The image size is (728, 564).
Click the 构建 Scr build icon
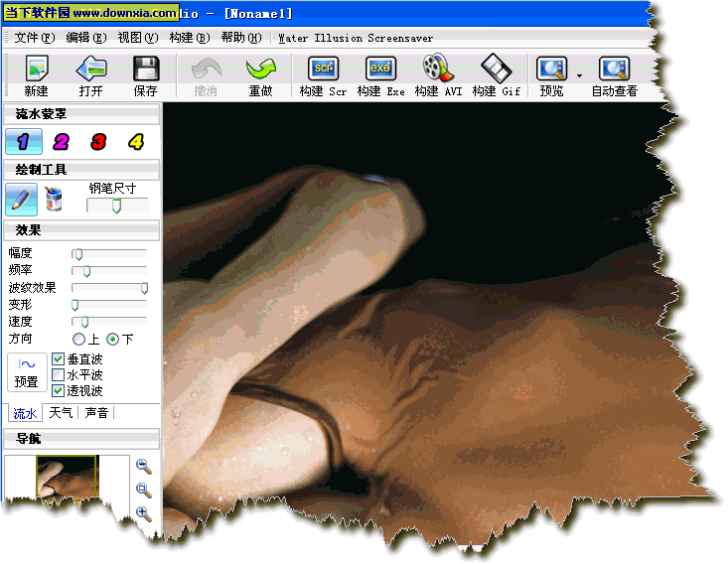click(323, 70)
